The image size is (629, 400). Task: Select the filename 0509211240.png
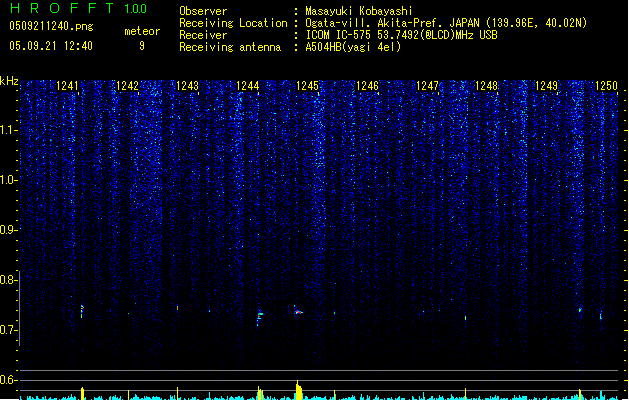[51, 26]
